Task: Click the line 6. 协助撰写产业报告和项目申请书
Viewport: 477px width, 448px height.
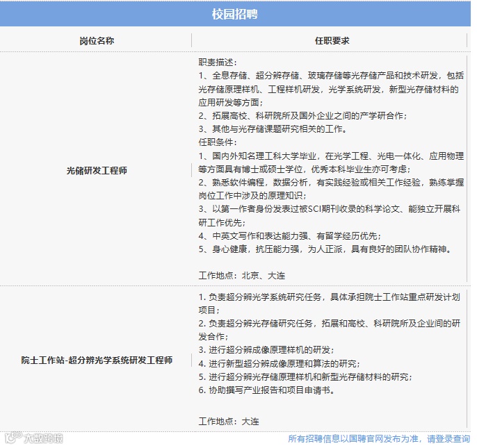Action: tap(267, 390)
